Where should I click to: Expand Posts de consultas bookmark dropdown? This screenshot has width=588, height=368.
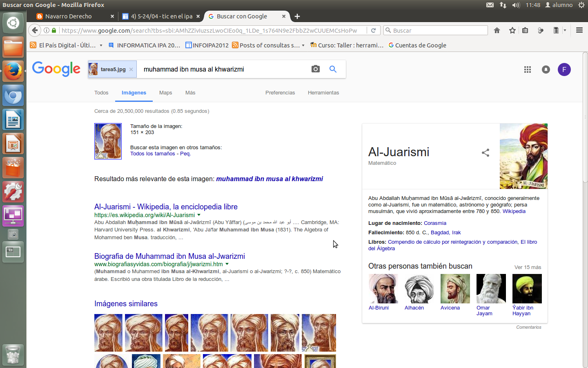303,45
